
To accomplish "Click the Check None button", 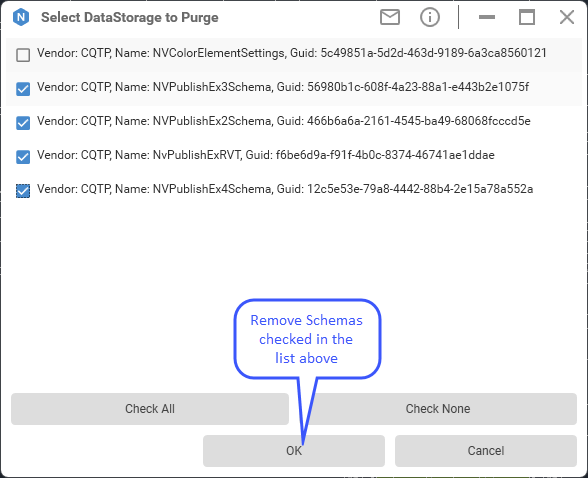I will (x=438, y=409).
